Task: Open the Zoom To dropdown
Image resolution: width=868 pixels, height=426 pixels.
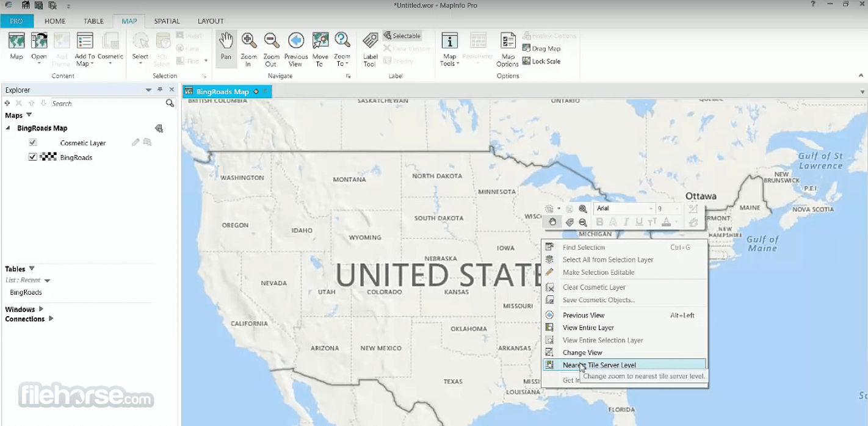Action: [347, 64]
